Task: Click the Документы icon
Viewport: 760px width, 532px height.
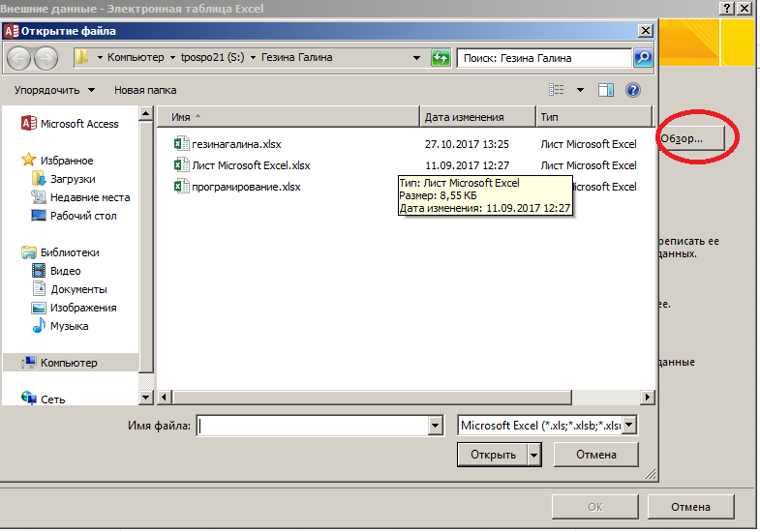Action: click(39, 289)
